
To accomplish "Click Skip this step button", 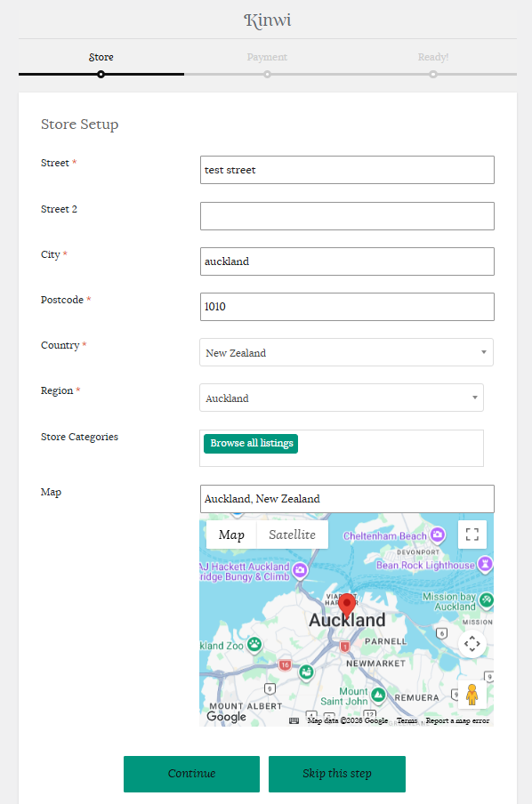I will (x=337, y=774).
